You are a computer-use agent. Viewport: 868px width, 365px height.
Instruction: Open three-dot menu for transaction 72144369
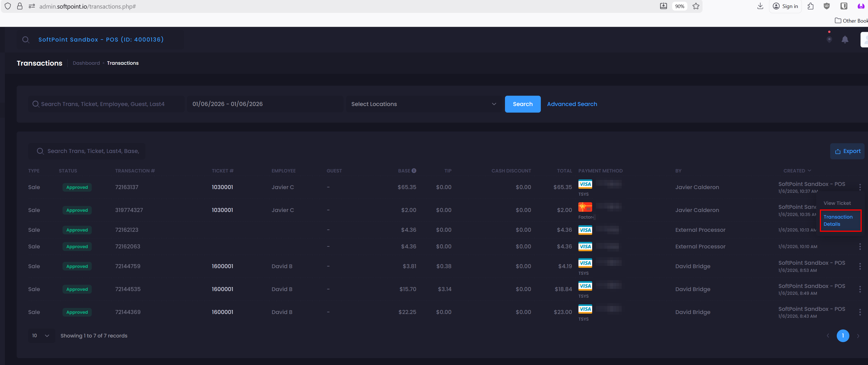click(x=860, y=312)
